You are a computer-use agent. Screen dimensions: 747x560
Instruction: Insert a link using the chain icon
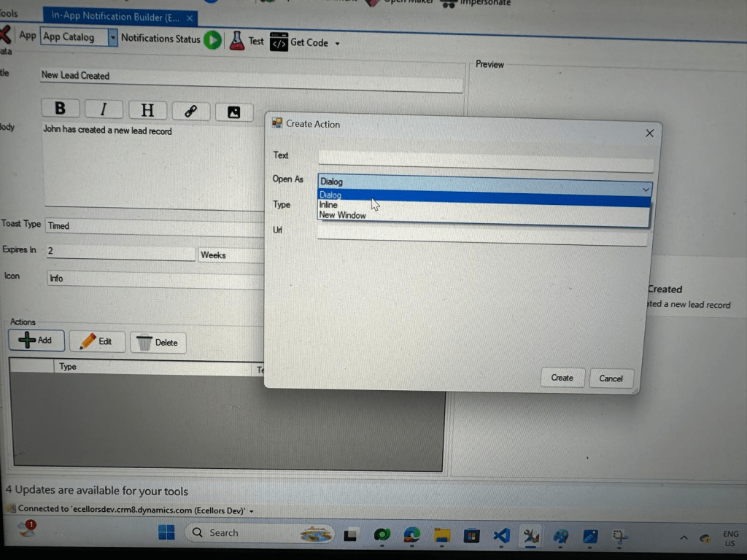[x=191, y=112]
